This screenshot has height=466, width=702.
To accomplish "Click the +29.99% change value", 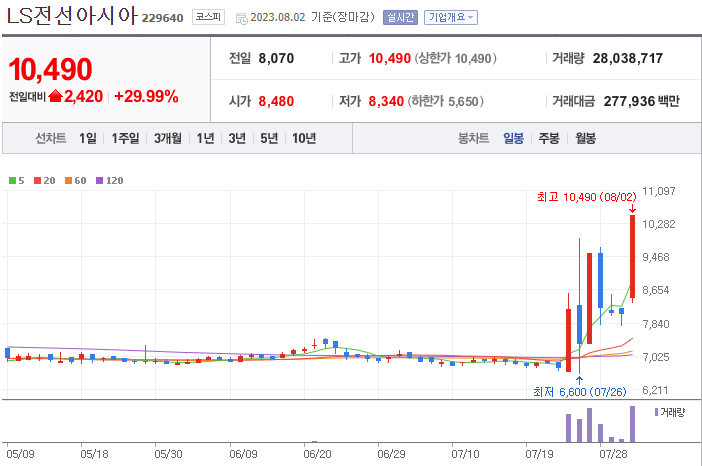I will pos(146,96).
